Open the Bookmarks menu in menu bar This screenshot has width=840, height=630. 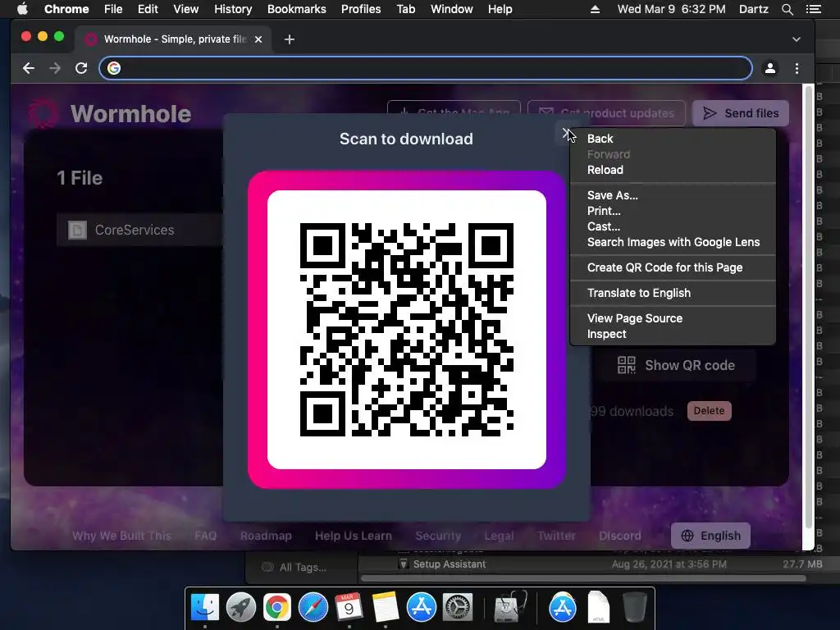click(x=296, y=9)
